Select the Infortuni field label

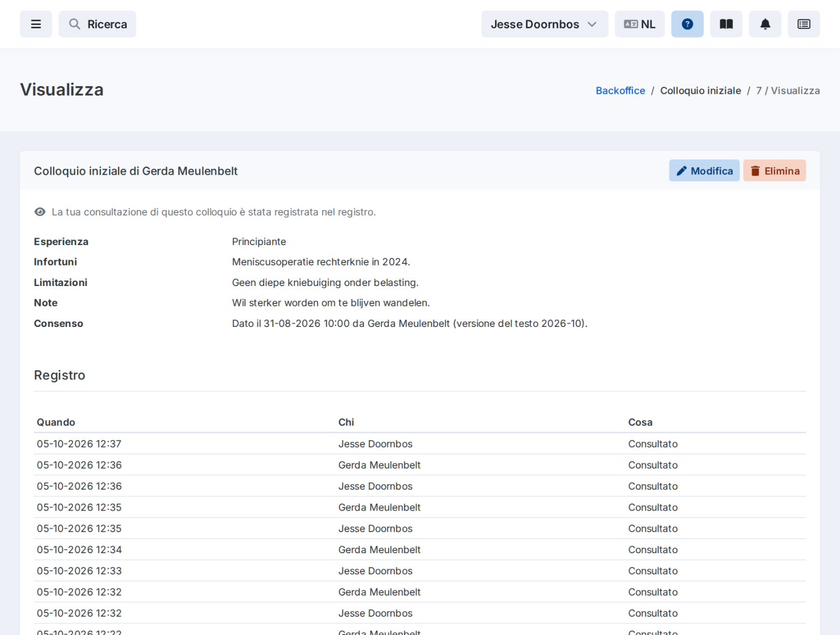pyautogui.click(x=55, y=262)
